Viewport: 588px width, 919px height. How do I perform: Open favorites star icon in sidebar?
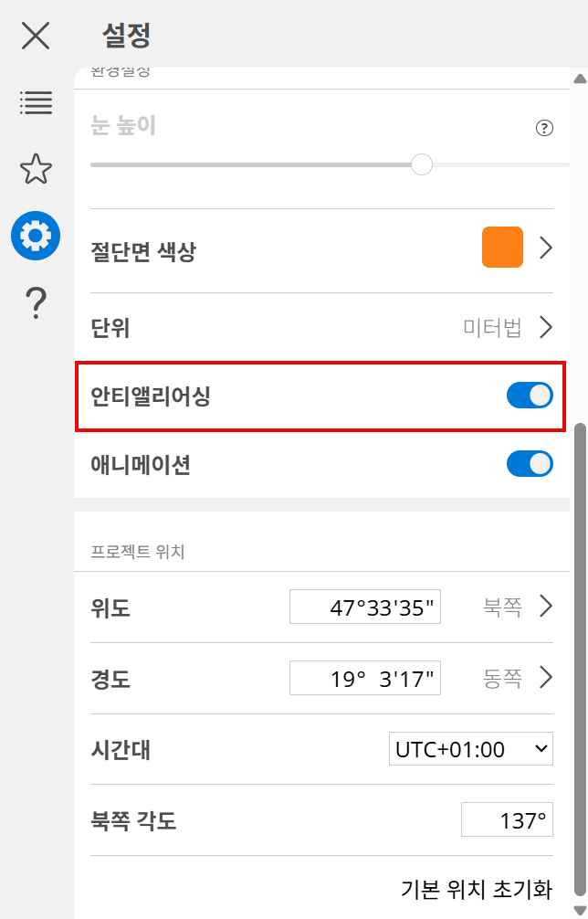pyautogui.click(x=36, y=169)
